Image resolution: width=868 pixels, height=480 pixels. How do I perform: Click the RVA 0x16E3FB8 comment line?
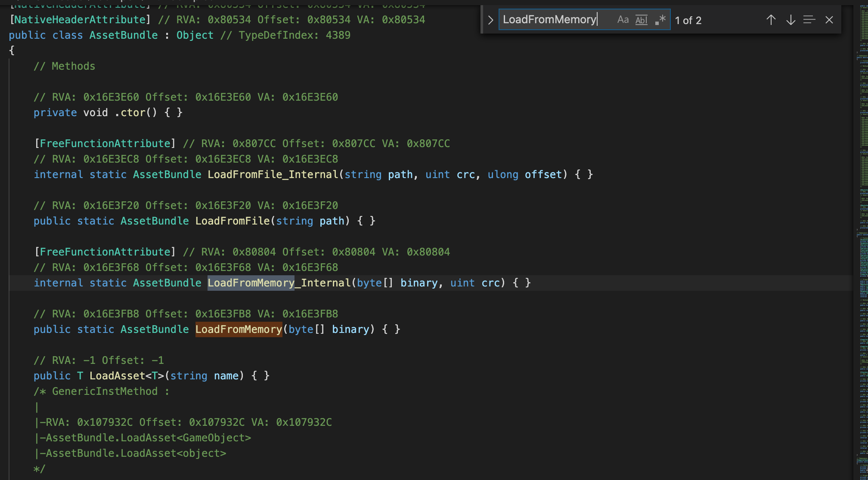click(x=186, y=314)
